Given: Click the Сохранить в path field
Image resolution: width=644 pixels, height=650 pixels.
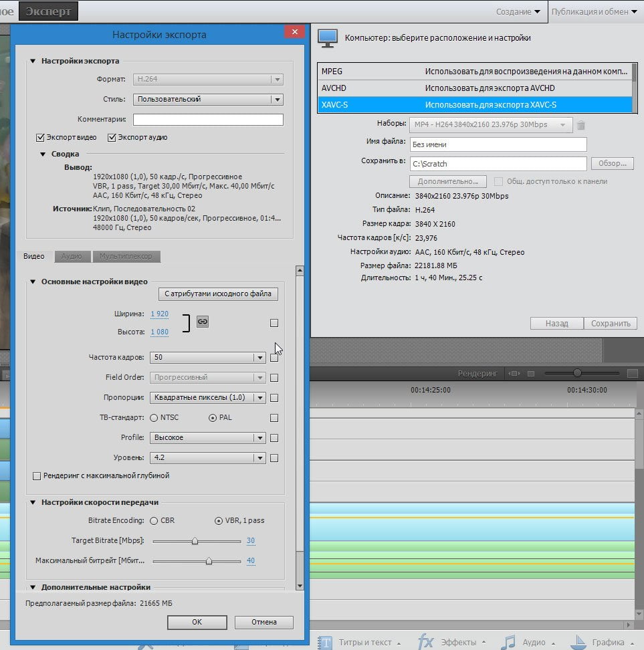Looking at the screenshot, I should 498,164.
